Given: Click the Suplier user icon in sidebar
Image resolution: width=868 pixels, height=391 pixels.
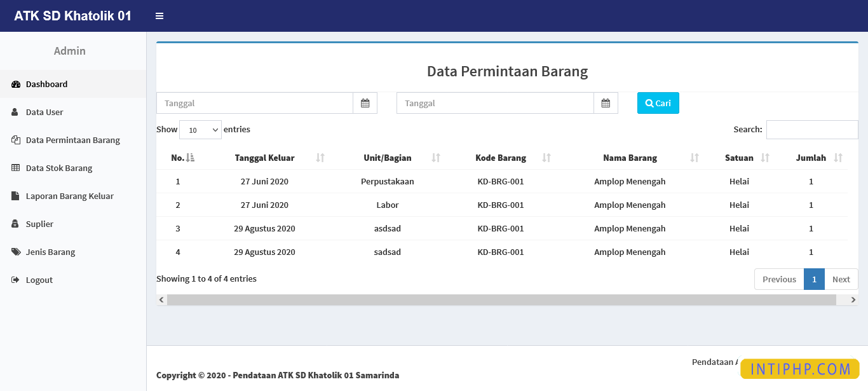Looking at the screenshot, I should pos(15,224).
